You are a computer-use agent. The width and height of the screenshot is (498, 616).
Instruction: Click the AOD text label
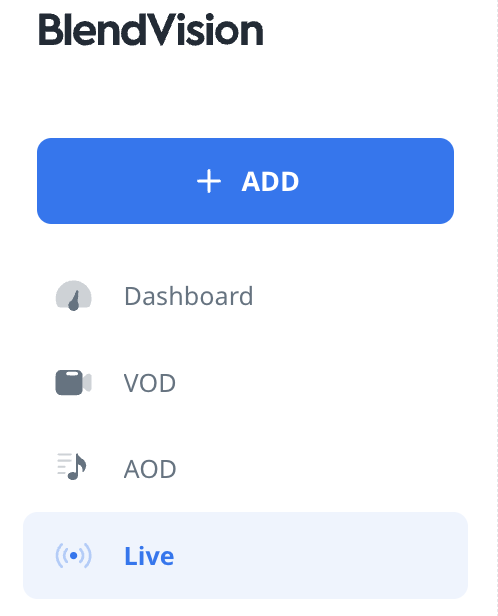[x=150, y=469]
